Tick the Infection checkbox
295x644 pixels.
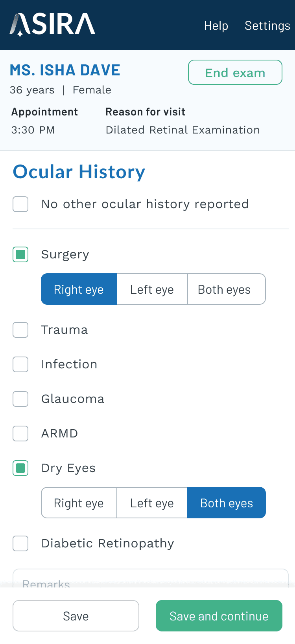coord(20,364)
